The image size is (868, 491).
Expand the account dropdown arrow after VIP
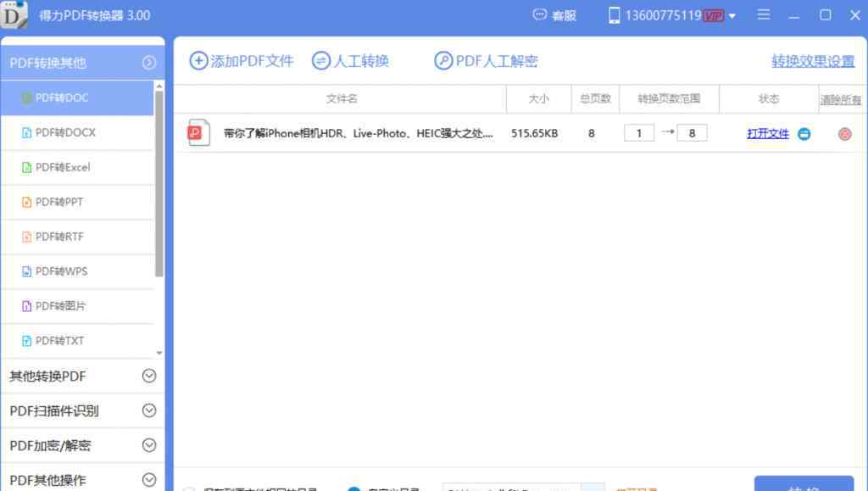[x=732, y=16]
